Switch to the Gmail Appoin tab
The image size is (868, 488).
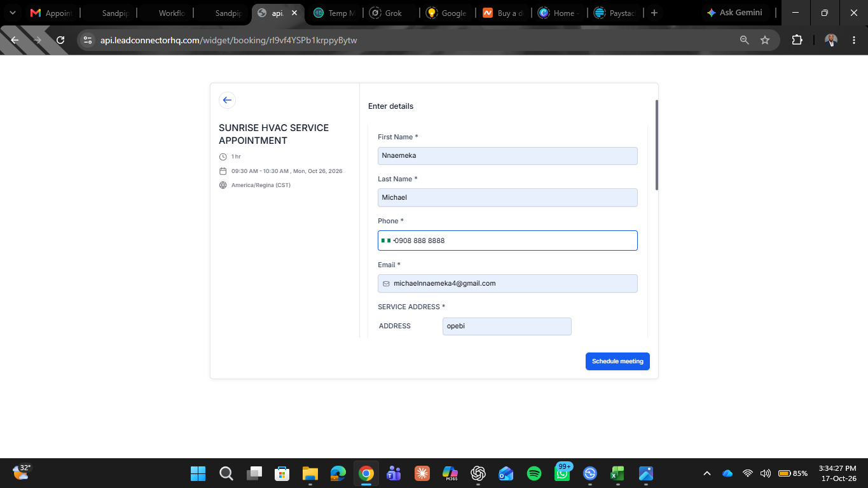pyautogui.click(x=52, y=13)
